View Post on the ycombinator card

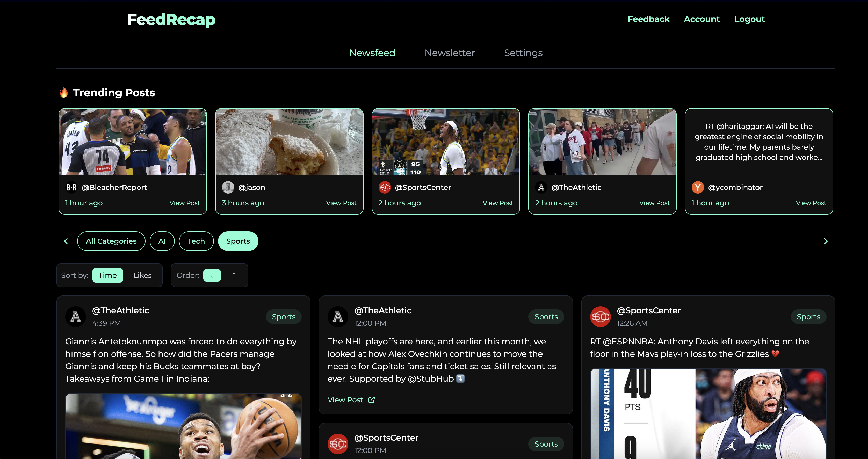pos(811,203)
